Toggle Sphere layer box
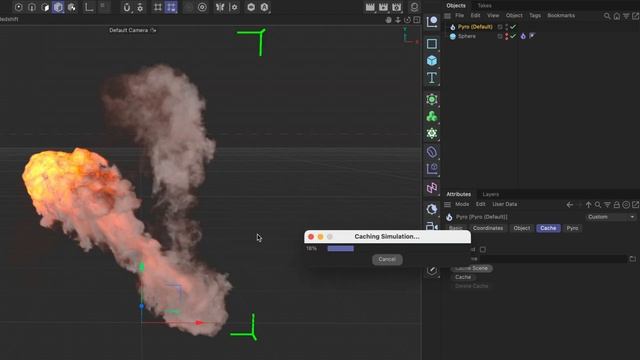640x360 pixels. pyautogui.click(x=500, y=36)
